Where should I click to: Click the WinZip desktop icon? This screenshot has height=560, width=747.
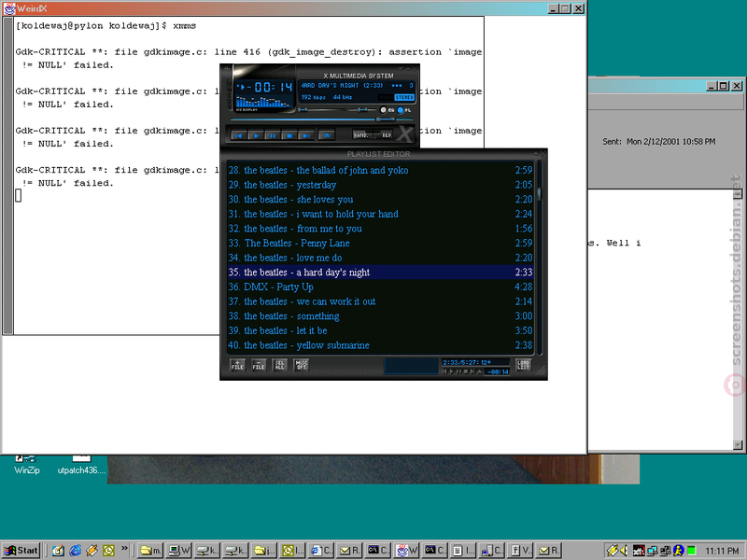[27, 465]
